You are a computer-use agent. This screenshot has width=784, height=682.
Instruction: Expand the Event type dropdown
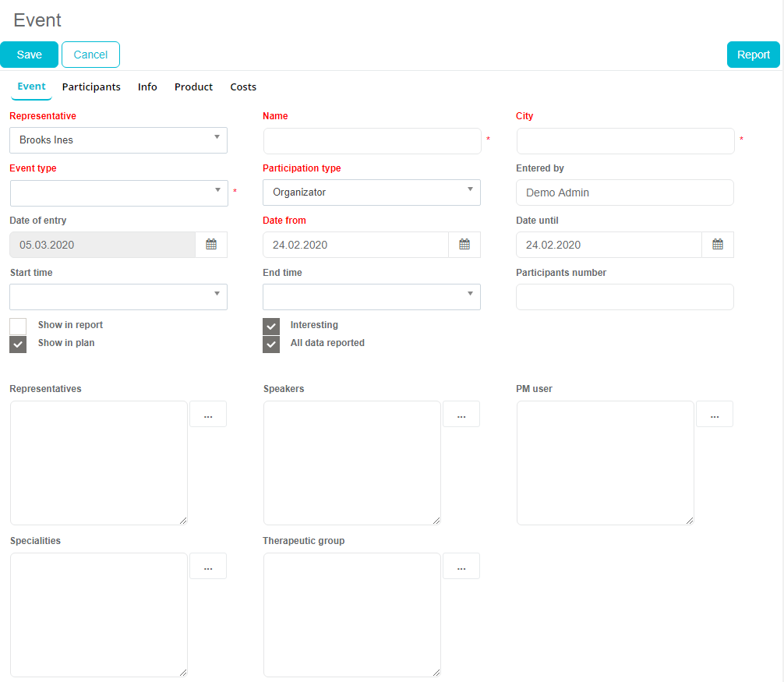119,193
